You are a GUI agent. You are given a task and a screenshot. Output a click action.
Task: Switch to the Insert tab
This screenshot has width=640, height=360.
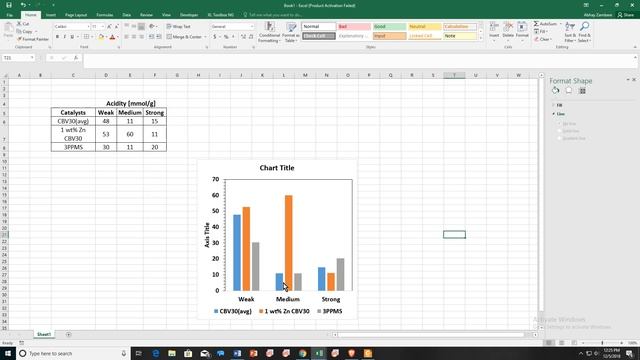tap(51, 15)
